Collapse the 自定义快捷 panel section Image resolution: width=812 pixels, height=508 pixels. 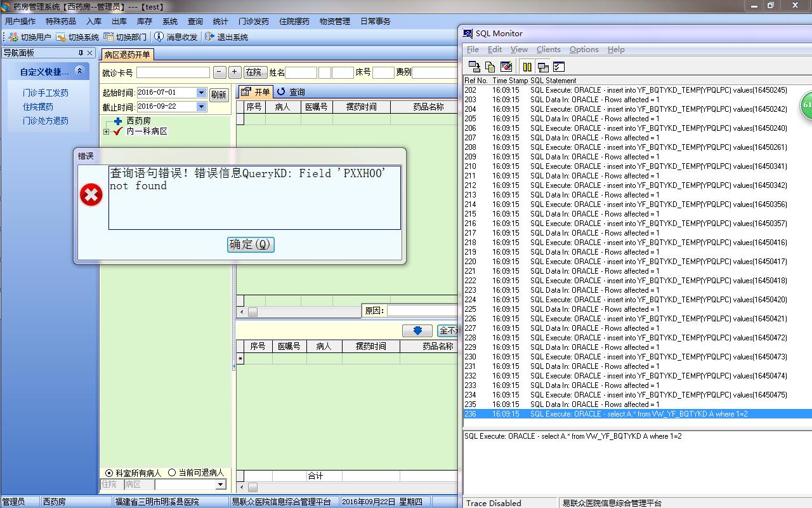pyautogui.click(x=79, y=71)
